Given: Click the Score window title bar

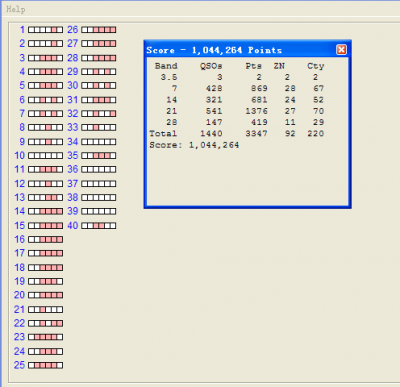Looking at the screenshot, I should click(x=247, y=50).
